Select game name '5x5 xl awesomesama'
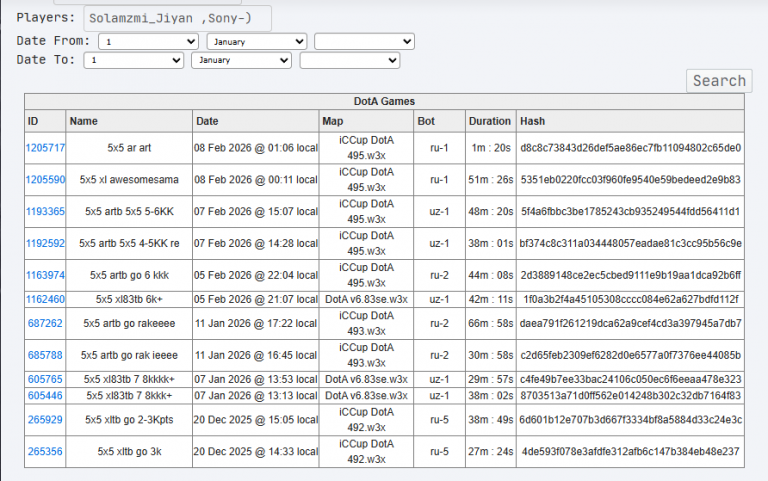 point(129,180)
